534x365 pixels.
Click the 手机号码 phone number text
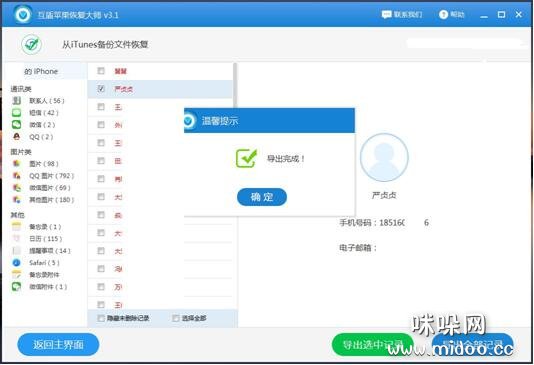pos(384,223)
